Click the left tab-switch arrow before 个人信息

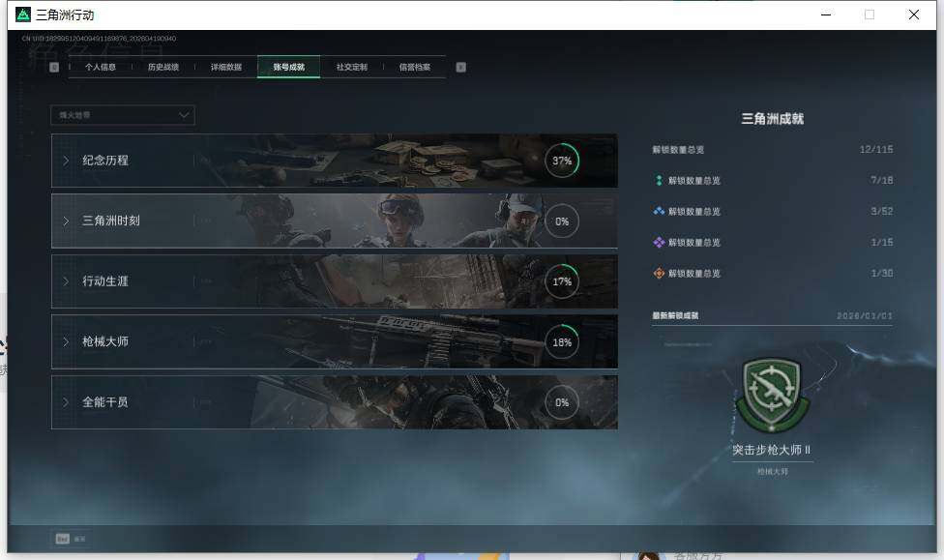[54, 67]
